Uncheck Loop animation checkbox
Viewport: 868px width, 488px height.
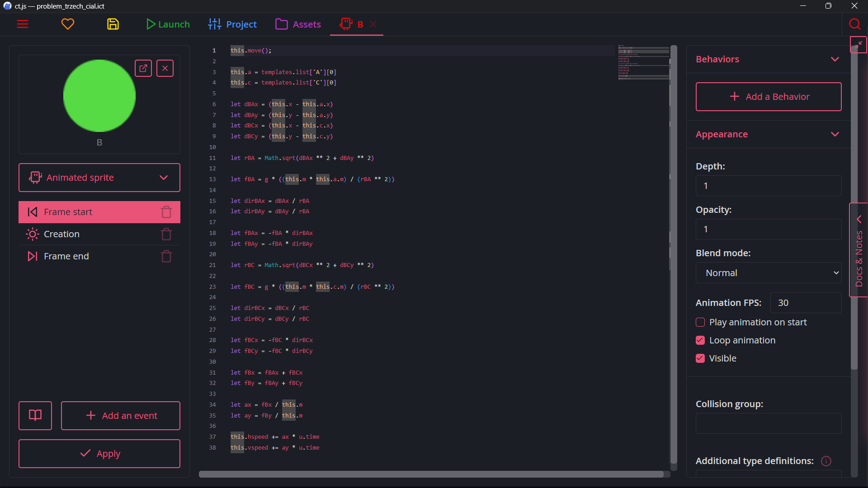click(700, 340)
